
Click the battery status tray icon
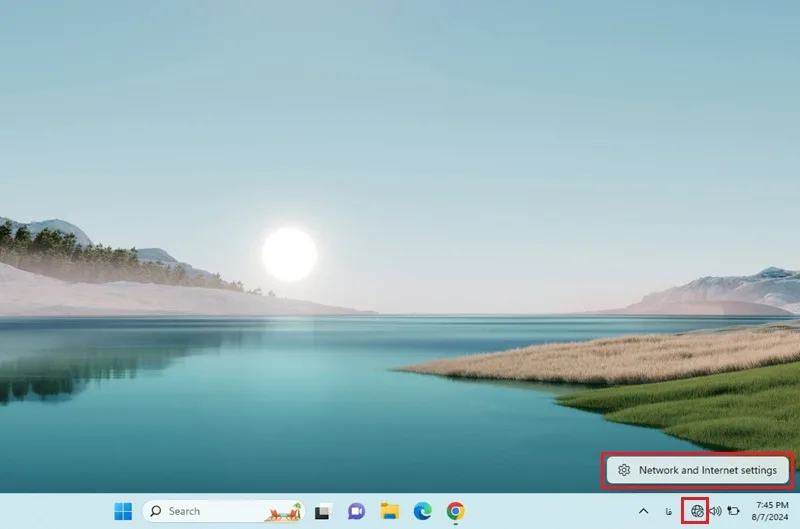tap(733, 511)
